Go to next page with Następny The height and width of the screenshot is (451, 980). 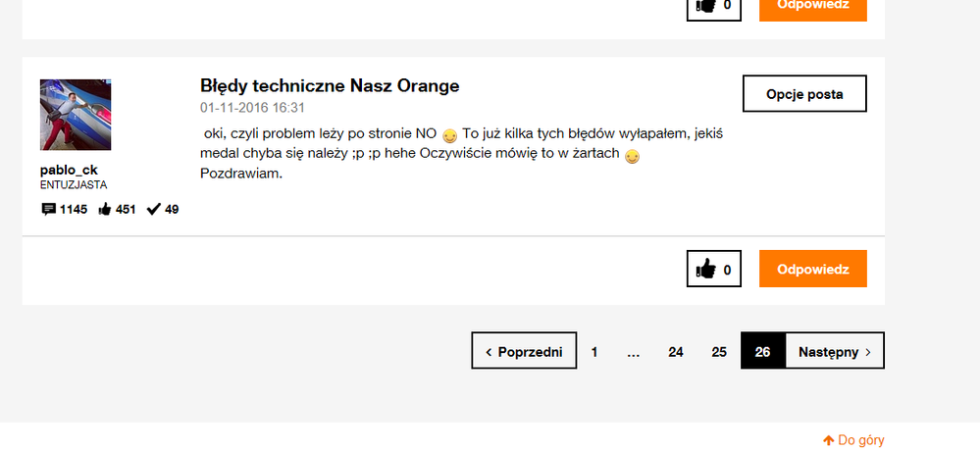pos(835,350)
